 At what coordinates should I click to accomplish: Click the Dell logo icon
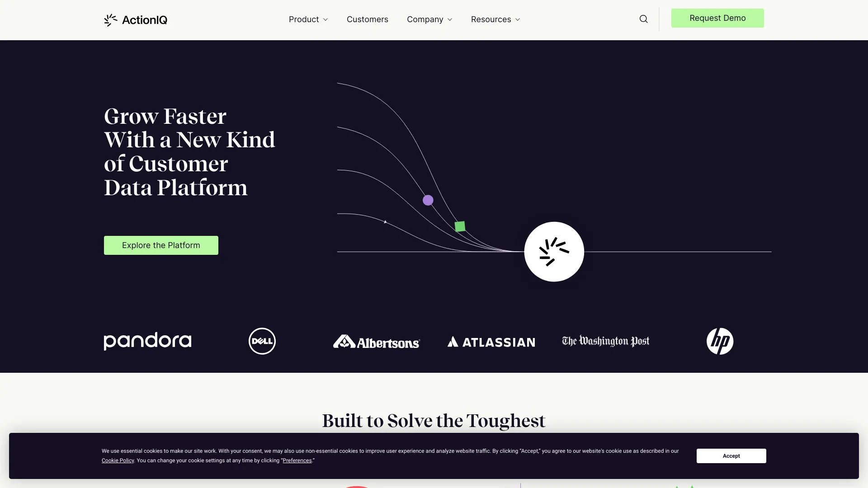pos(262,341)
